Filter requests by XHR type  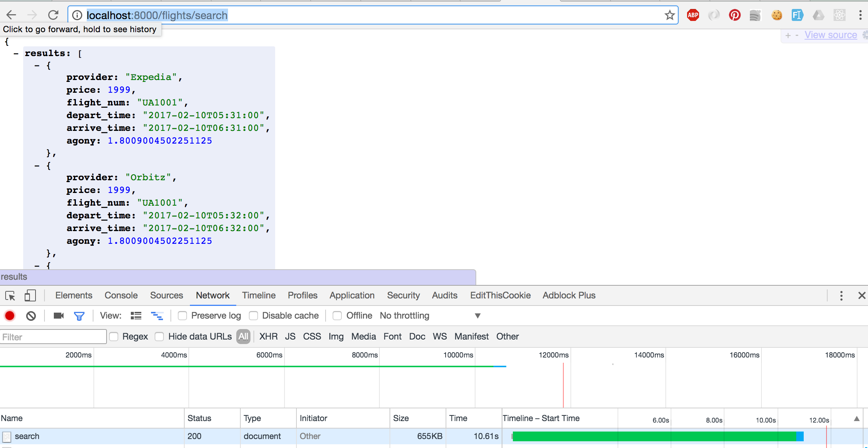[268, 337]
